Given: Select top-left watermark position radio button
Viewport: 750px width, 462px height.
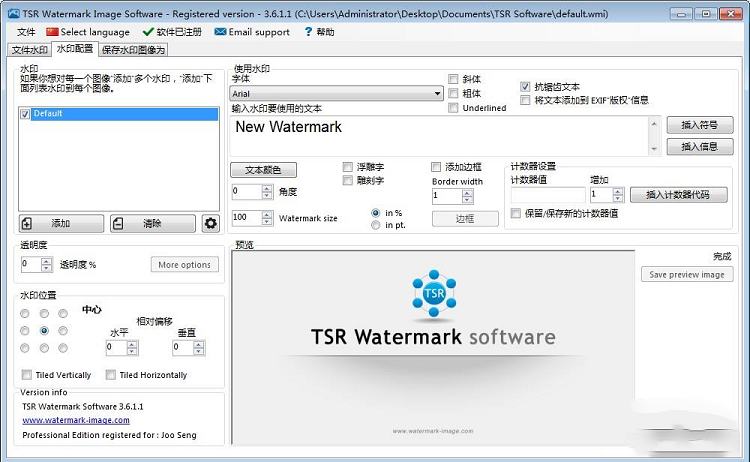Looking at the screenshot, I should tap(25, 313).
